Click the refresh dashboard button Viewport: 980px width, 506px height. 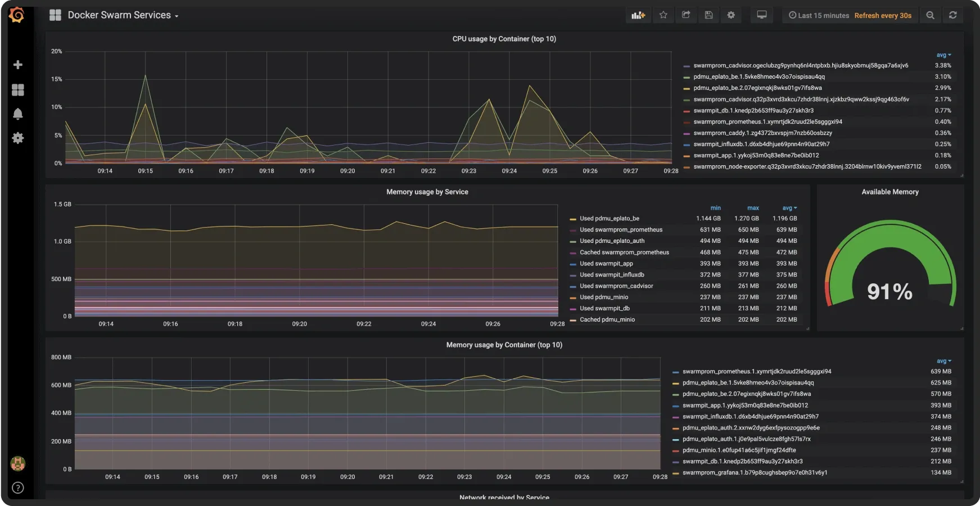tap(953, 15)
